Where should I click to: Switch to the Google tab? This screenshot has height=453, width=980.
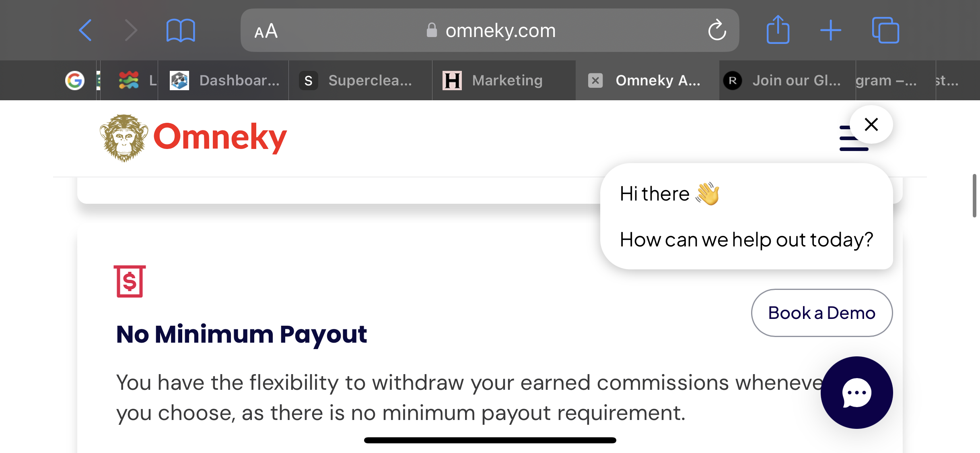(75, 81)
